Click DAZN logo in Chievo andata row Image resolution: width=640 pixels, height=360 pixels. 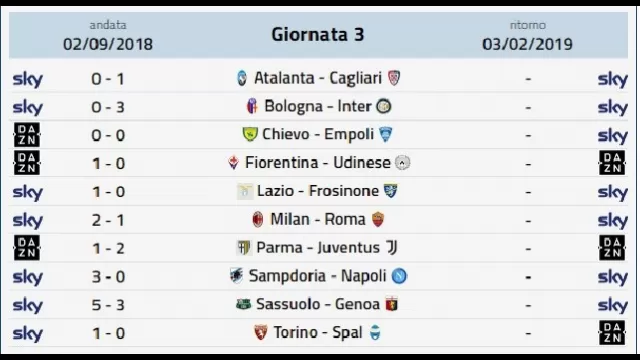[27, 135]
